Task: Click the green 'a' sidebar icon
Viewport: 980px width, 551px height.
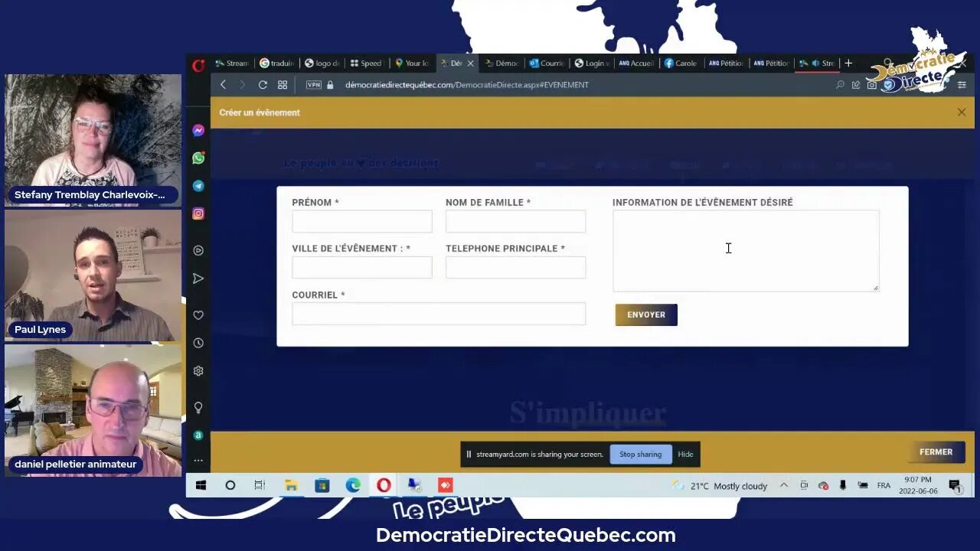Action: pos(198,435)
